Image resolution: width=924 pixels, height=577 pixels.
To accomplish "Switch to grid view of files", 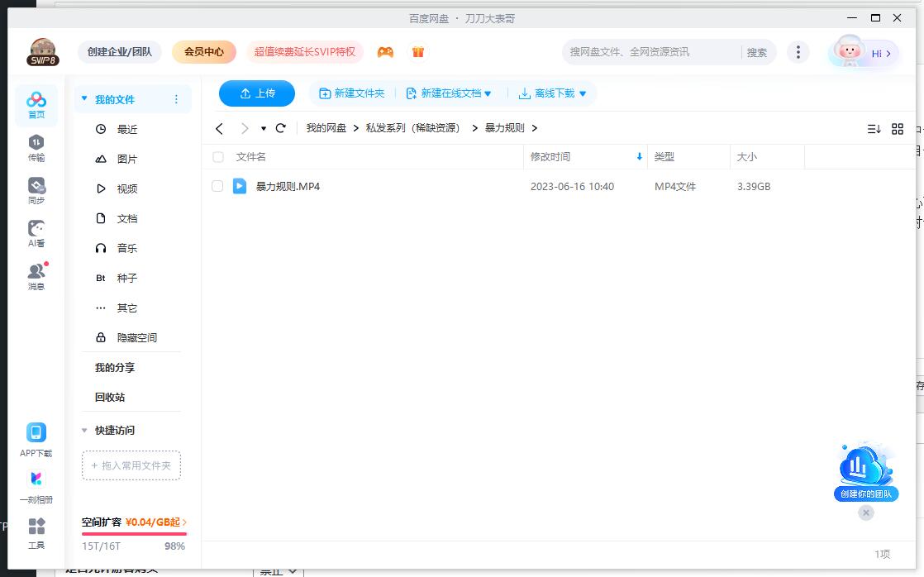I will tap(898, 129).
